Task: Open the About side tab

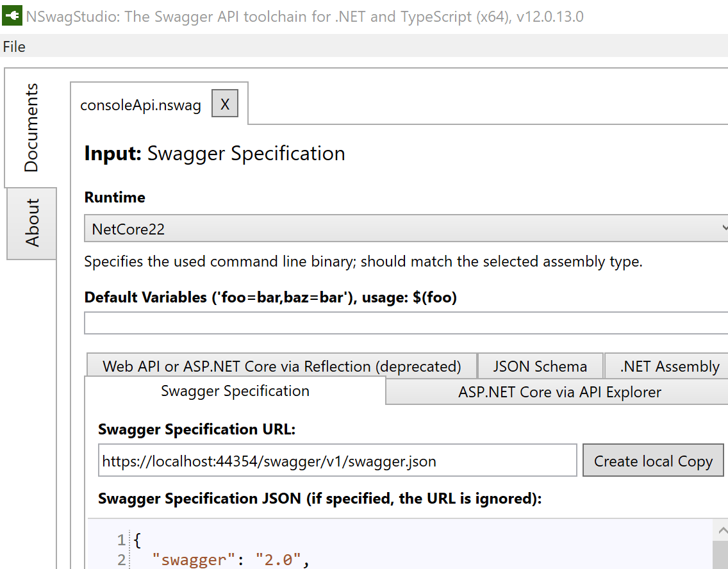Action: click(x=31, y=222)
